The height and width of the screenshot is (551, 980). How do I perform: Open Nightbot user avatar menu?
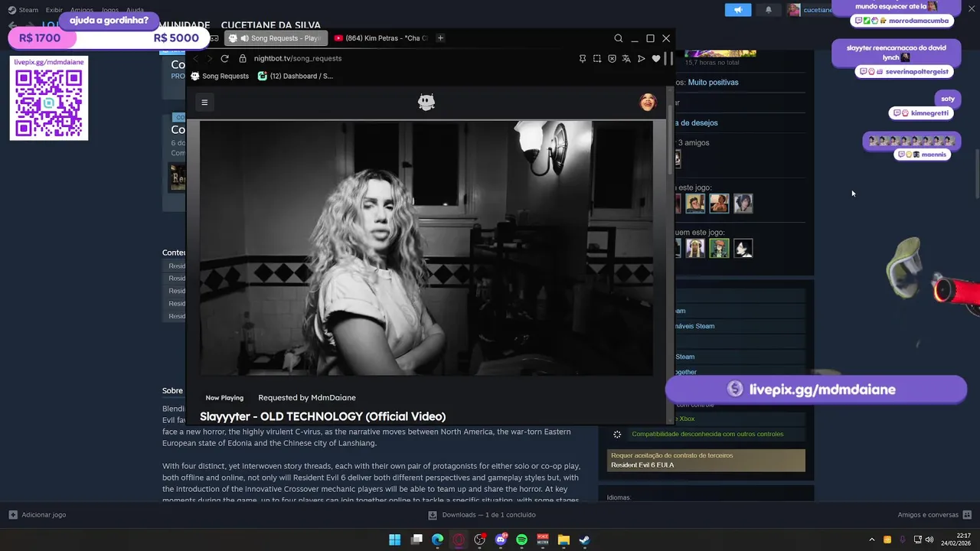pyautogui.click(x=648, y=103)
